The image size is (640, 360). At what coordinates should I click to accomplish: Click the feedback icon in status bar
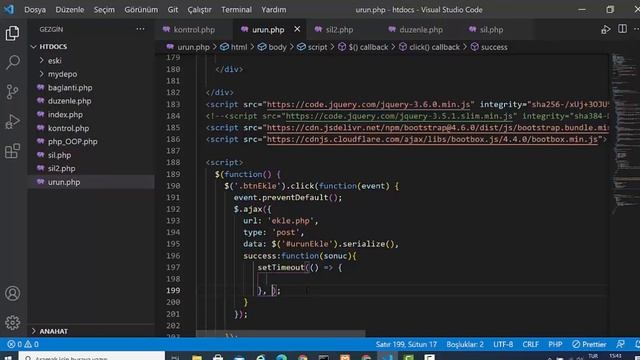point(620,344)
